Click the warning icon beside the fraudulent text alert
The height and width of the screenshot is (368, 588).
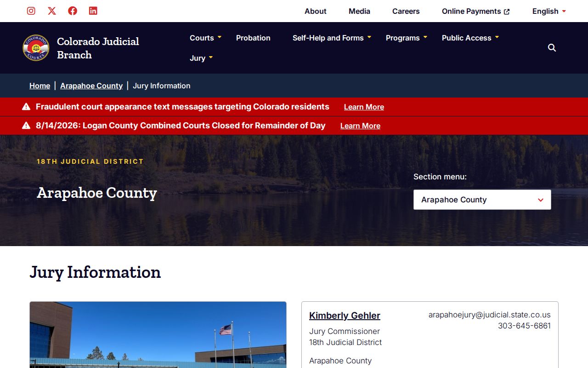tap(26, 107)
